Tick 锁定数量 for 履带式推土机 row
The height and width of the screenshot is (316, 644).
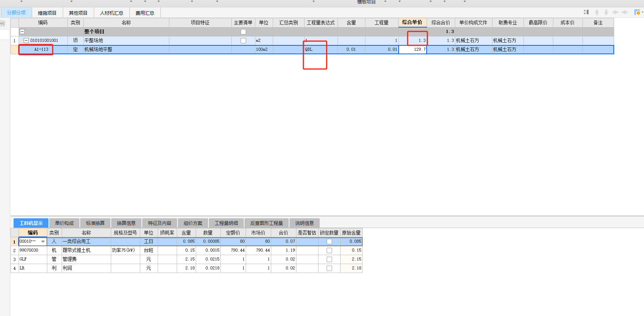[329, 250]
